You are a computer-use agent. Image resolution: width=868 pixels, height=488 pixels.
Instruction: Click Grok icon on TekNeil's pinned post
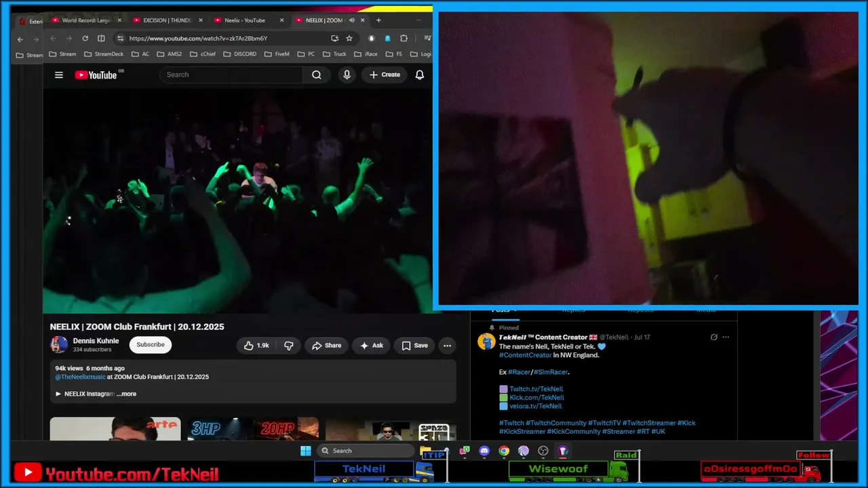[713, 337]
